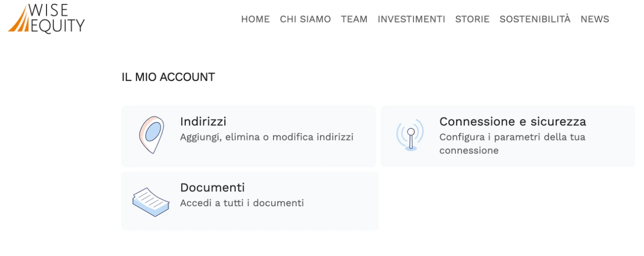Image resolution: width=644 pixels, height=256 pixels.
Task: Click the IL MIO ACCOUNT heading
Action: (x=168, y=77)
